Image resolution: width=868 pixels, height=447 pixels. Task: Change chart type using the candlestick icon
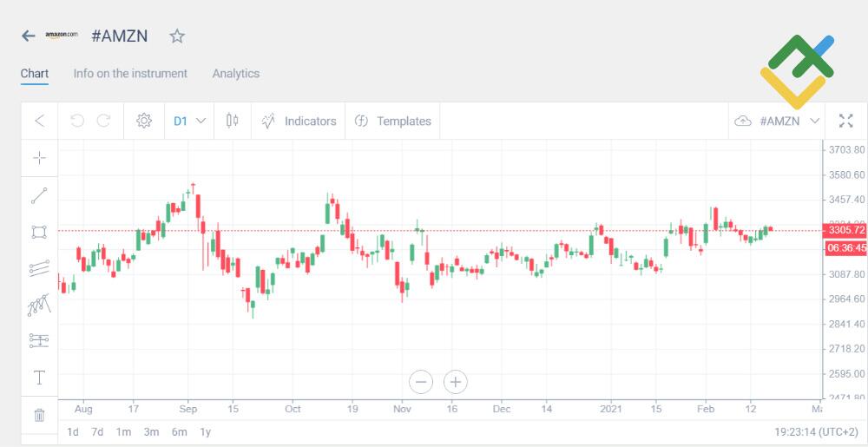[x=233, y=121]
